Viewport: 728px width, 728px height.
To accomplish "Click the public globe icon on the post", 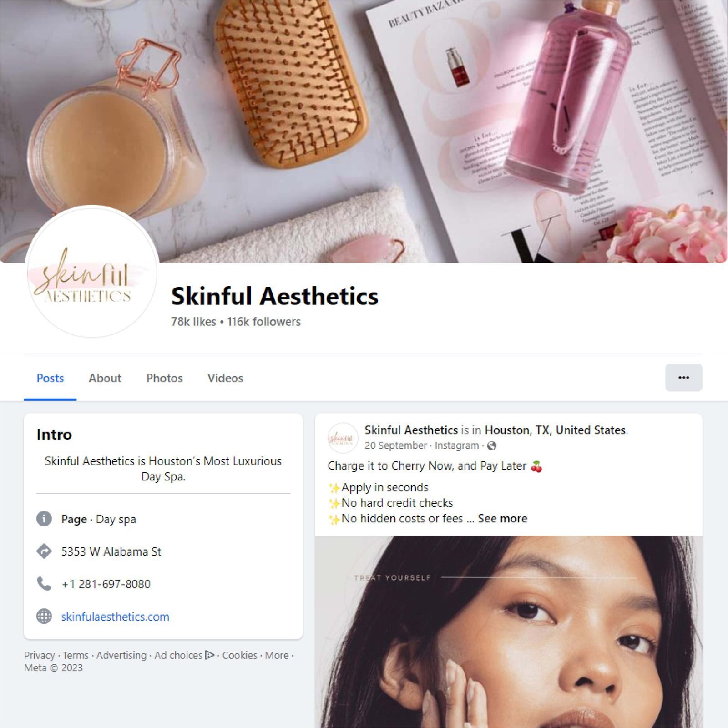I will (491, 446).
